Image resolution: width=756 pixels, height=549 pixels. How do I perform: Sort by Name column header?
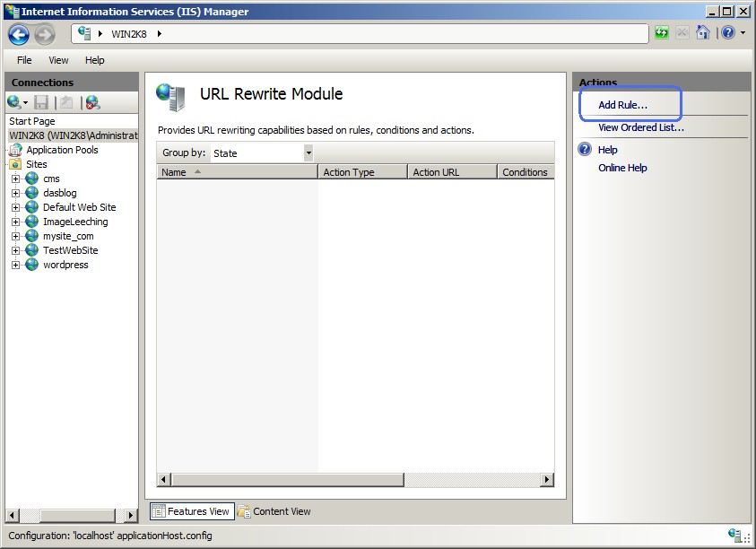238,171
